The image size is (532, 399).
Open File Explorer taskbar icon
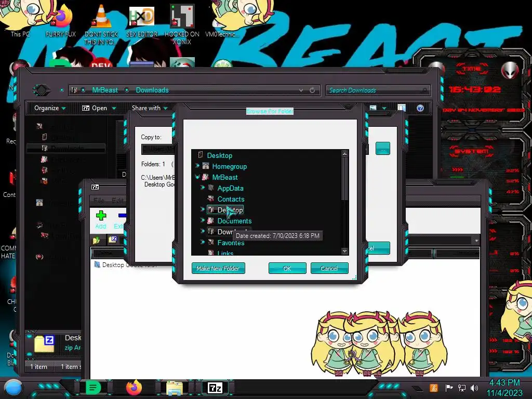pos(175,388)
